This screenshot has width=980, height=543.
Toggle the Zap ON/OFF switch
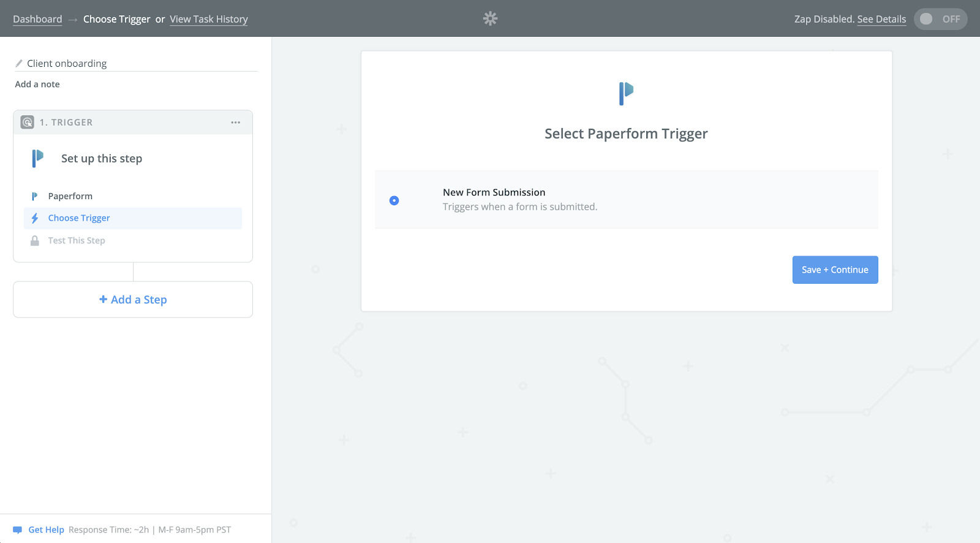click(940, 19)
